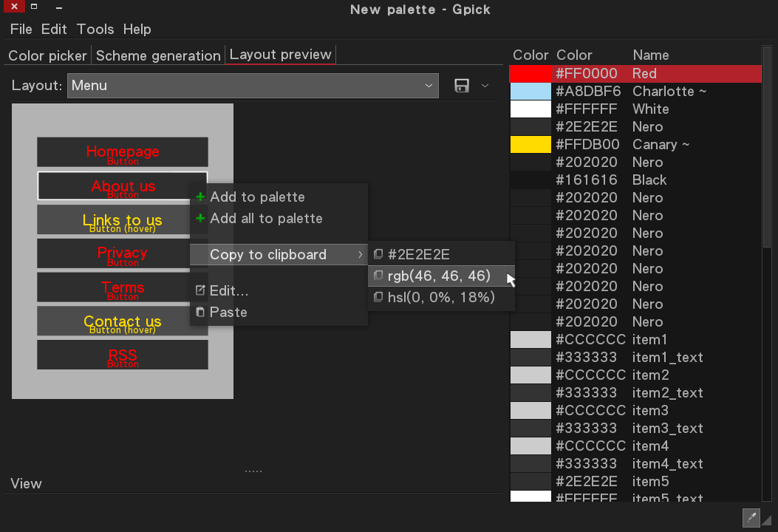Click the green plus icon beside Add to palette
778x532 pixels.
[x=200, y=197]
